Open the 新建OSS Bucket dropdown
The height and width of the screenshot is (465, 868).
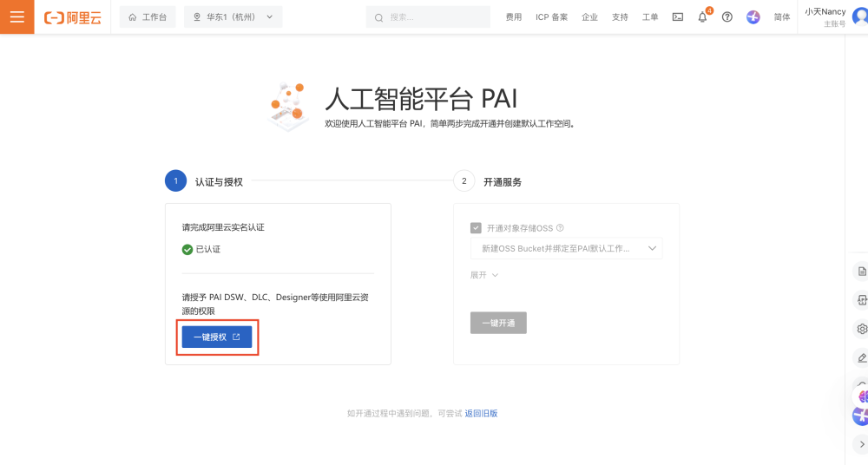click(566, 249)
